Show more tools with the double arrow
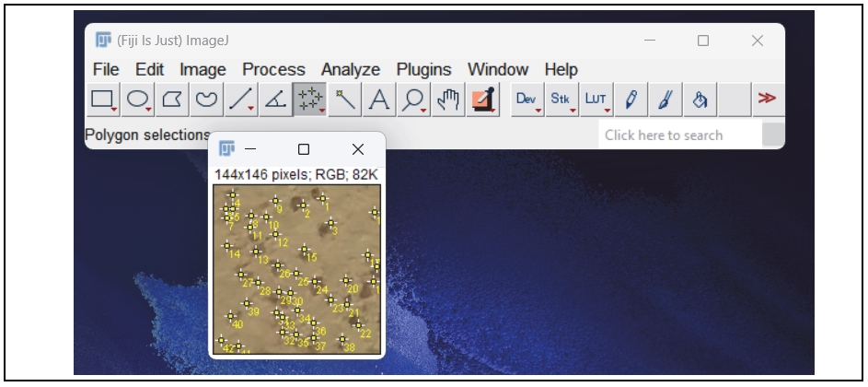This screenshot has height=387, width=868. [x=765, y=100]
